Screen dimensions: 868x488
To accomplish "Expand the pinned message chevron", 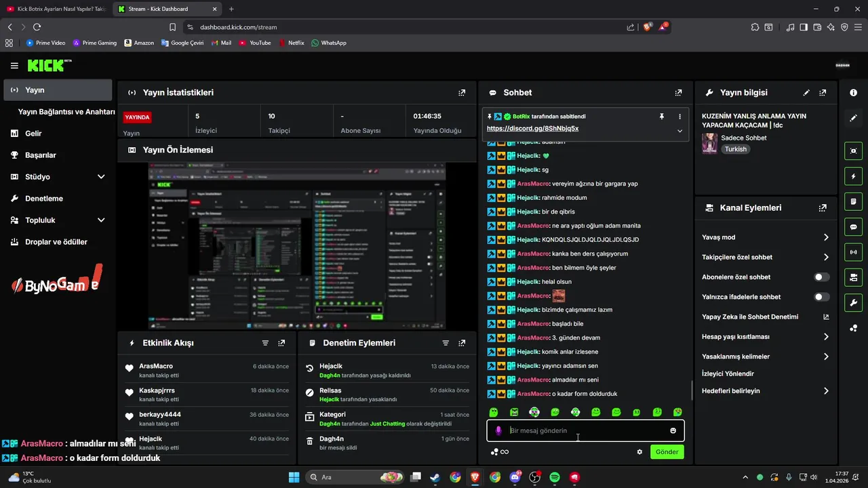I will click(x=679, y=131).
